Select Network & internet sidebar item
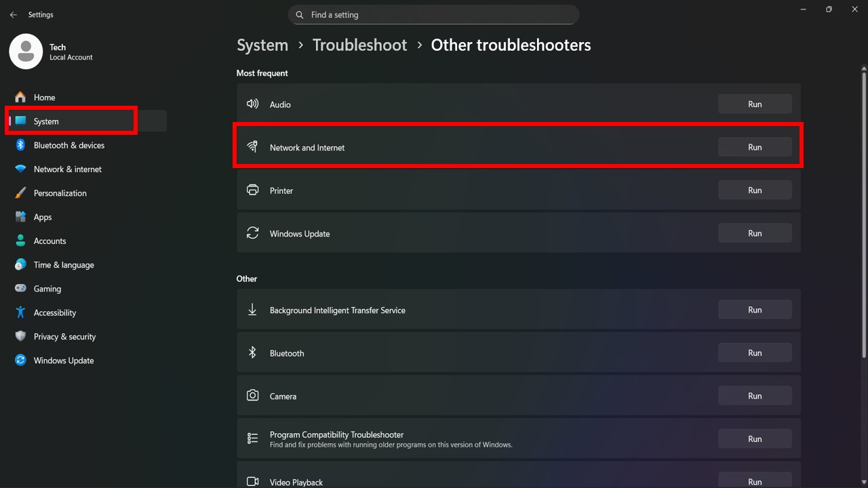This screenshot has height=488, width=868. [x=67, y=169]
